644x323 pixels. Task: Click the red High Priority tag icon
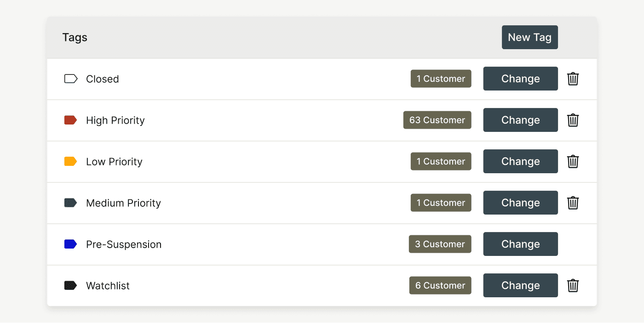click(70, 120)
